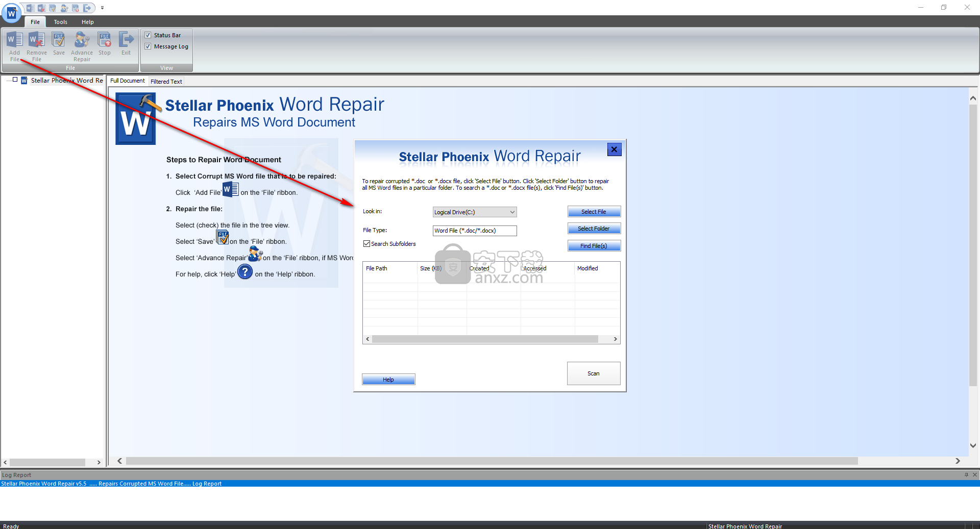This screenshot has height=529, width=980.
Task: Click Exit in the File ribbon
Action: click(x=126, y=44)
